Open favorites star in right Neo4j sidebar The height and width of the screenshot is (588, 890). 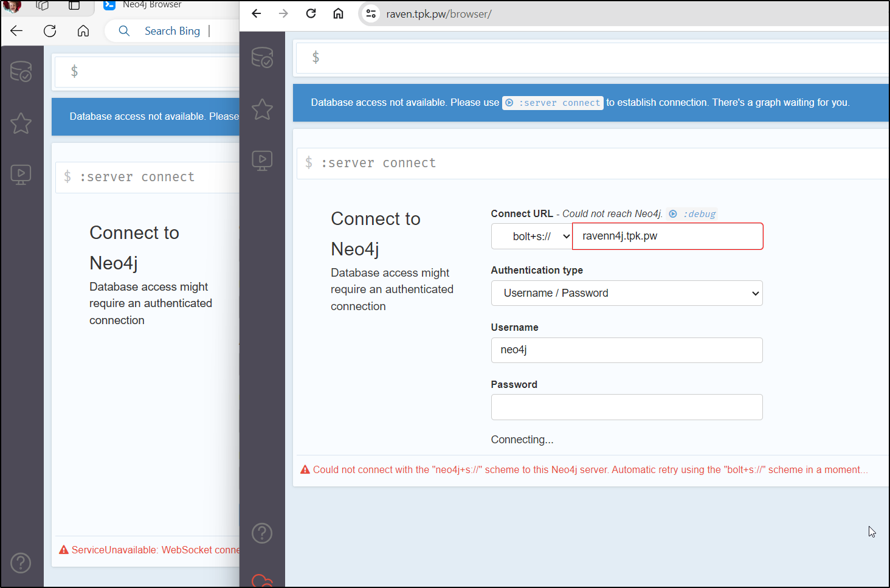pyautogui.click(x=262, y=109)
